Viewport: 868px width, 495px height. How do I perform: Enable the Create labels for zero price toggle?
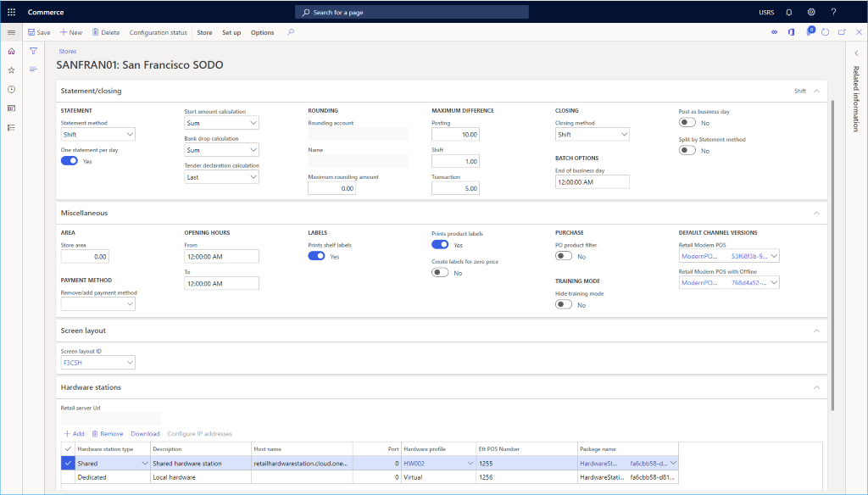click(x=439, y=272)
